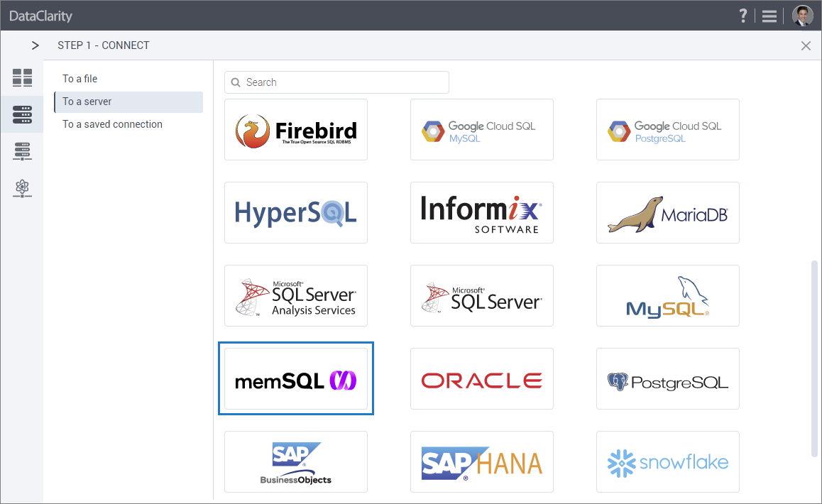Choose the MySQL dolphin connector tile

pyautogui.click(x=667, y=296)
